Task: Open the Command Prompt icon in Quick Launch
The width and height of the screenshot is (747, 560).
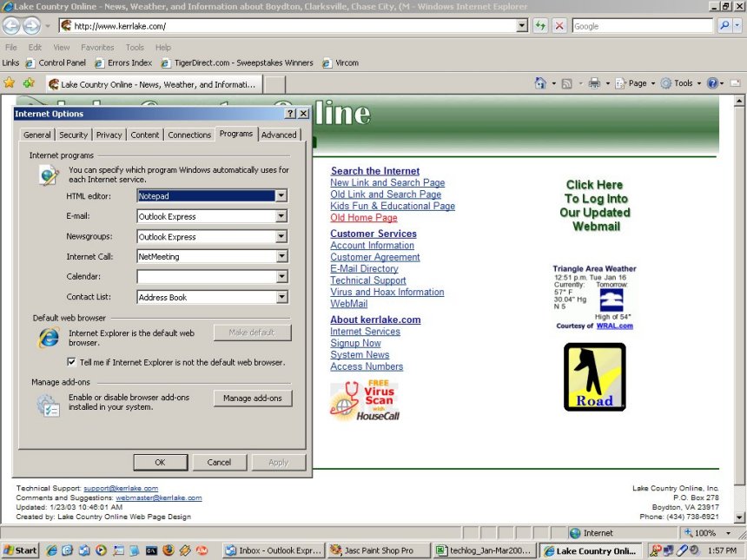Action: click(151, 550)
